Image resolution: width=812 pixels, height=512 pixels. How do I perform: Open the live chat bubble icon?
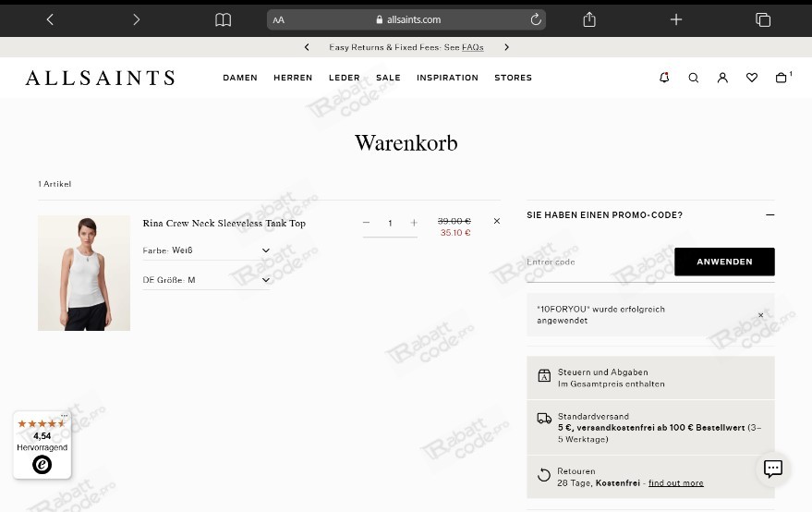point(772,469)
